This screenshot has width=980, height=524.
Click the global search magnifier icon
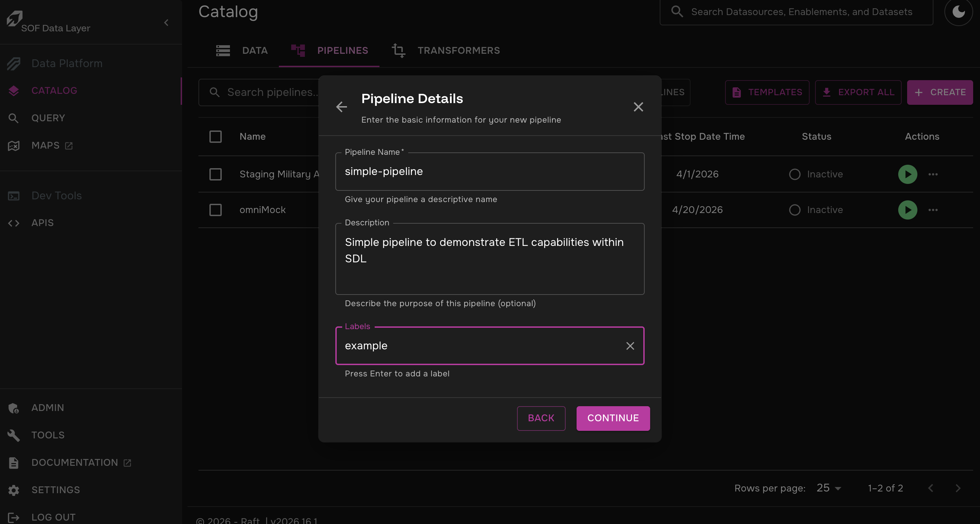pos(677,11)
